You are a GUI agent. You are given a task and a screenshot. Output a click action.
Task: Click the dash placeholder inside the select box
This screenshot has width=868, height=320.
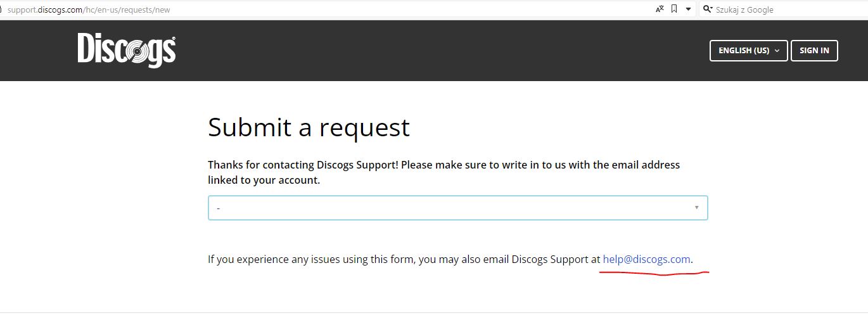pyautogui.click(x=218, y=208)
